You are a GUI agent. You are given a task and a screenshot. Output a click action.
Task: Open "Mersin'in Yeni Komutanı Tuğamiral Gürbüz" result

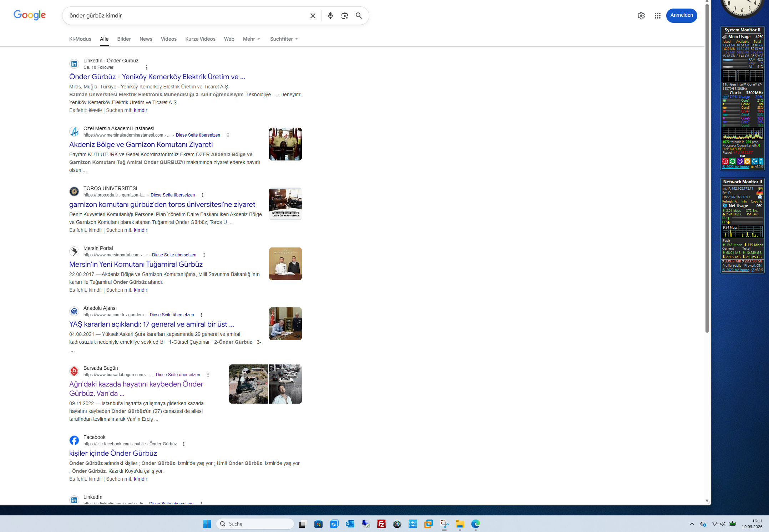[x=136, y=264]
